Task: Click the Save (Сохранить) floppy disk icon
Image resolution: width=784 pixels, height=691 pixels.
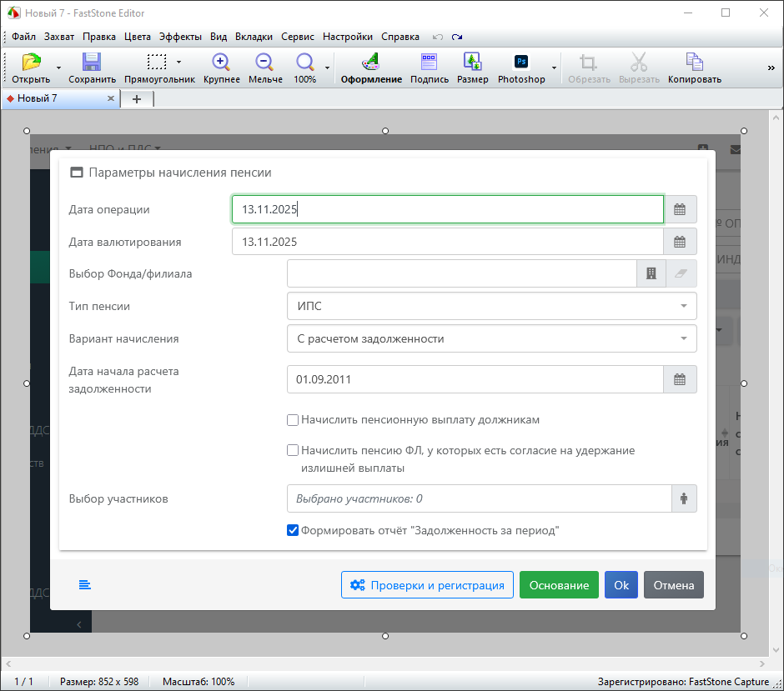Action: [x=92, y=63]
